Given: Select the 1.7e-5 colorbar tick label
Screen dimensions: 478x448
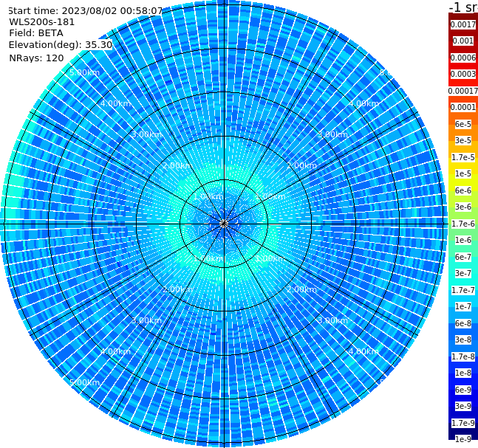Looking at the screenshot, I should tap(463, 157).
